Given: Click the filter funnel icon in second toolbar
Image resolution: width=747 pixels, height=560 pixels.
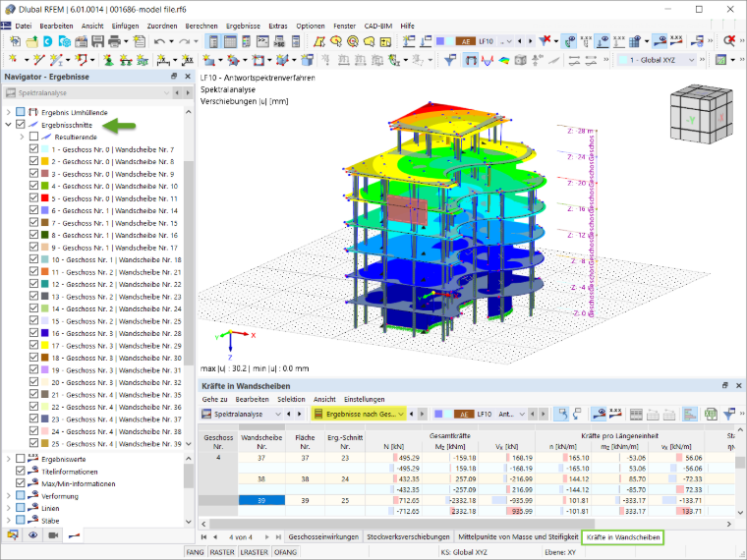Looking at the screenshot, I should point(450,60).
